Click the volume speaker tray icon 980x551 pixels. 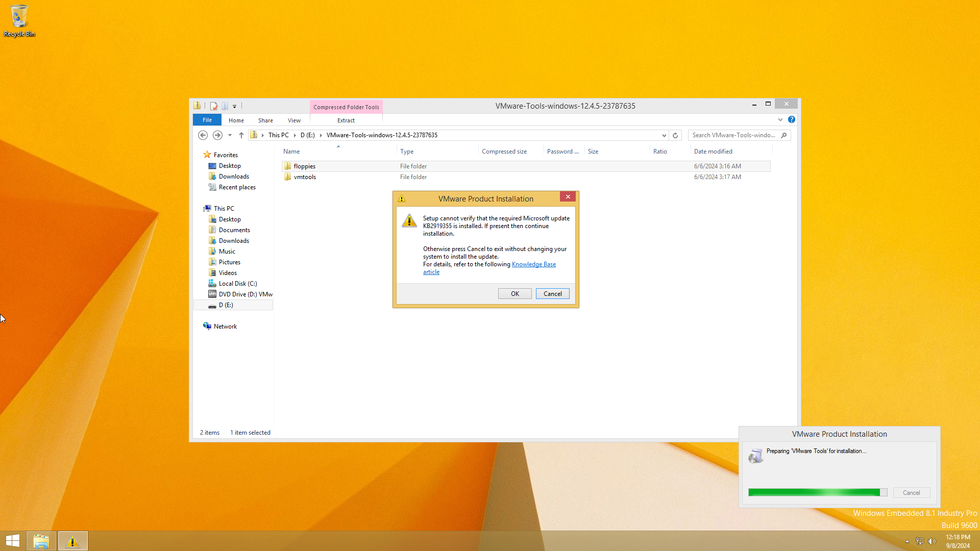click(932, 541)
